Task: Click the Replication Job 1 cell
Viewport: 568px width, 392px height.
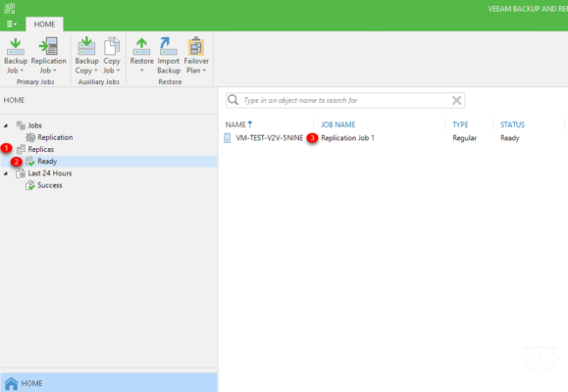Action: click(x=347, y=138)
